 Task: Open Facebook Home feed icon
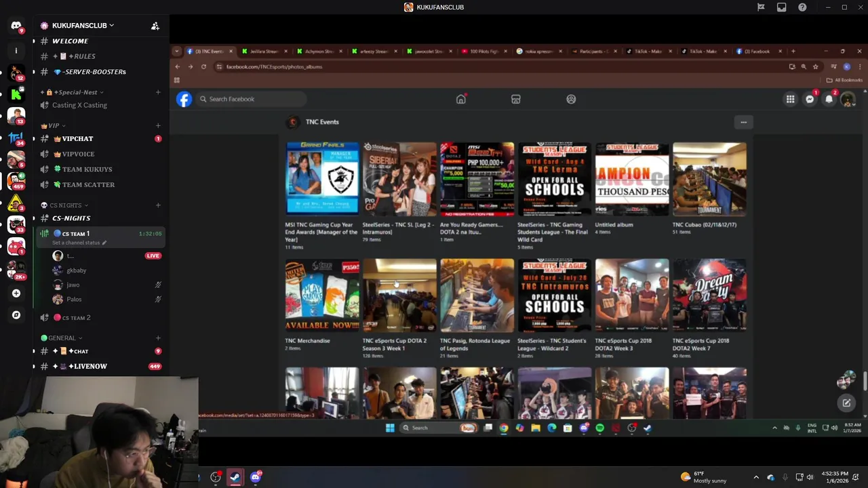[x=461, y=99]
